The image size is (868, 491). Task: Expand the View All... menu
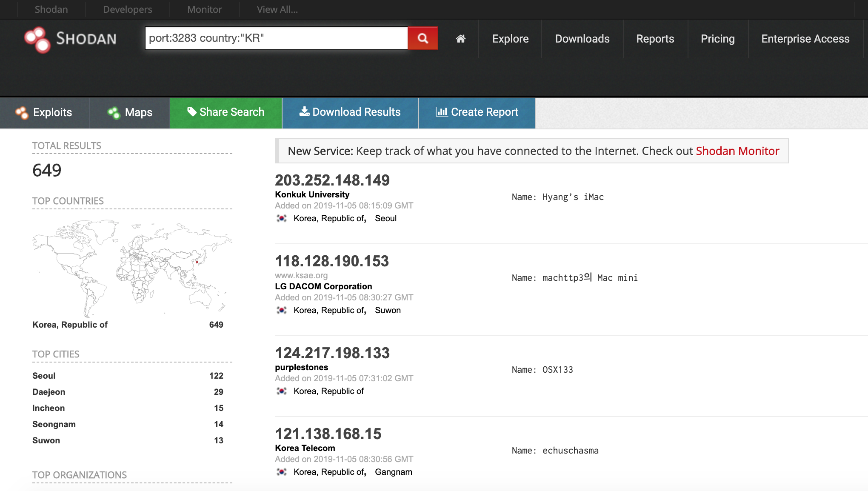tap(277, 9)
